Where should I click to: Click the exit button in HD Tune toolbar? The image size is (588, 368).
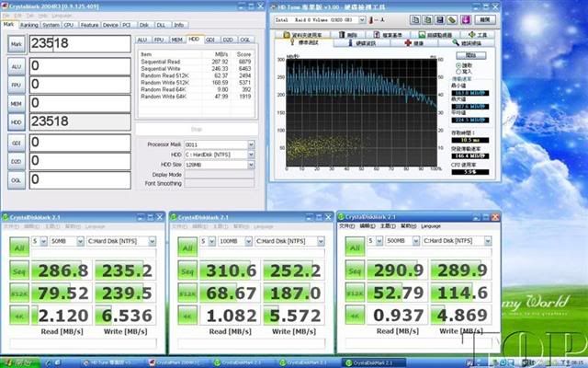click(x=485, y=20)
